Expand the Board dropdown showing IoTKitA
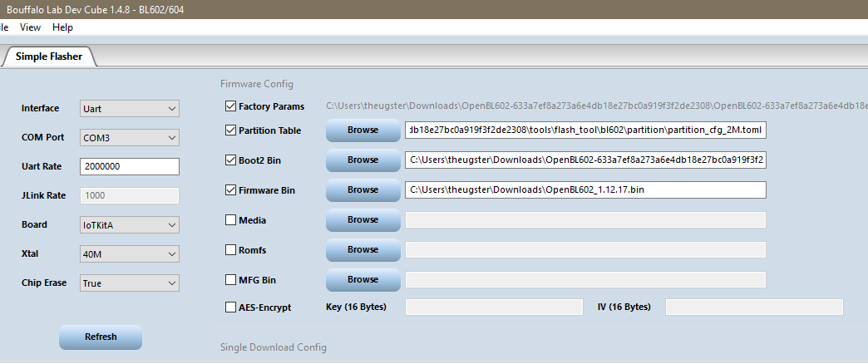Viewport: 868px width, 364px height. click(130, 224)
